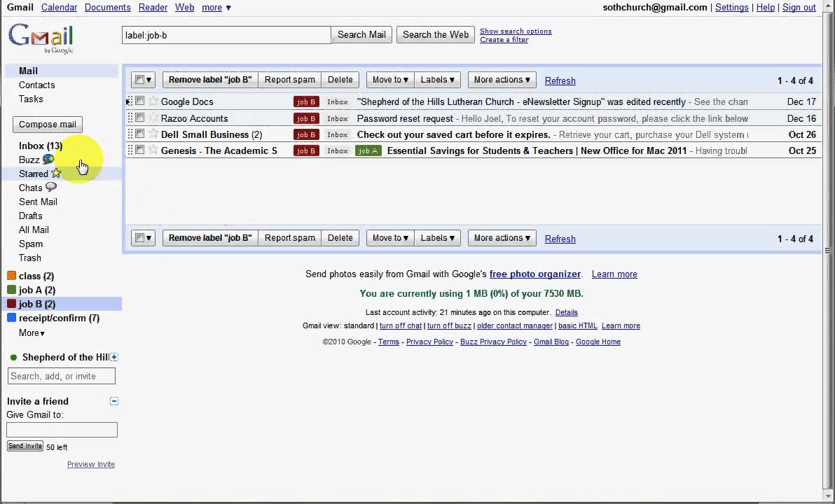Click Show search options link
The height and width of the screenshot is (504, 835).
(x=516, y=31)
